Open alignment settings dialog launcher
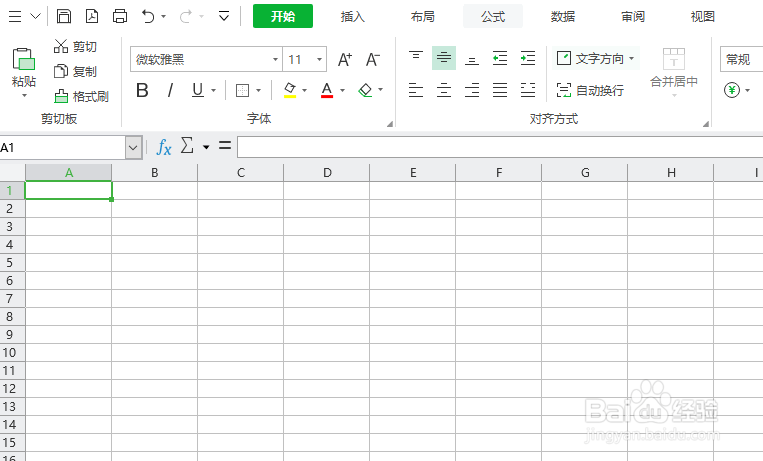763x461 pixels. click(706, 124)
